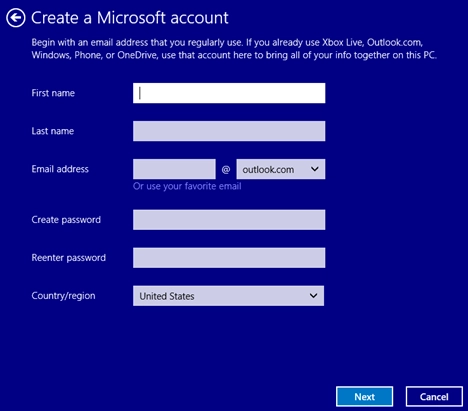This screenshot has width=468, height=411.
Task: Click the Create password field
Action: pyautogui.click(x=229, y=220)
